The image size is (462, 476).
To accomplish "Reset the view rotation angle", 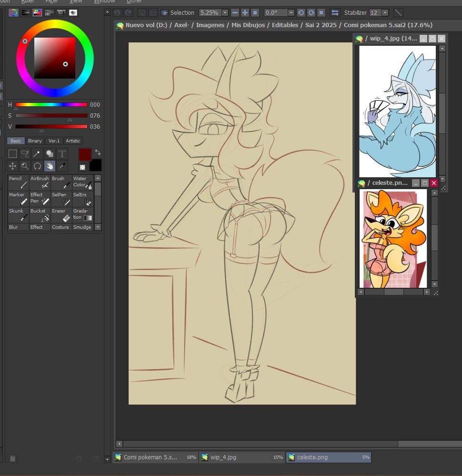I will point(321,13).
